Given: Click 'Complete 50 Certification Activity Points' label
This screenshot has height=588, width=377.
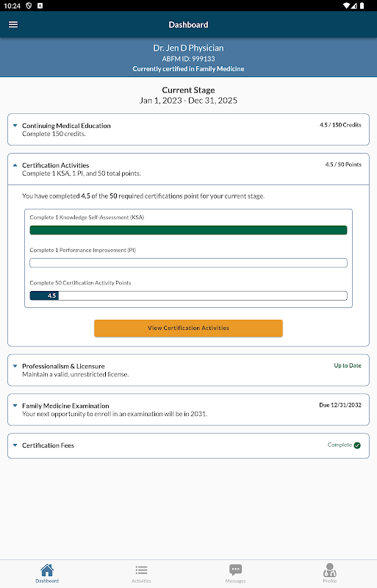Looking at the screenshot, I should point(80,283).
